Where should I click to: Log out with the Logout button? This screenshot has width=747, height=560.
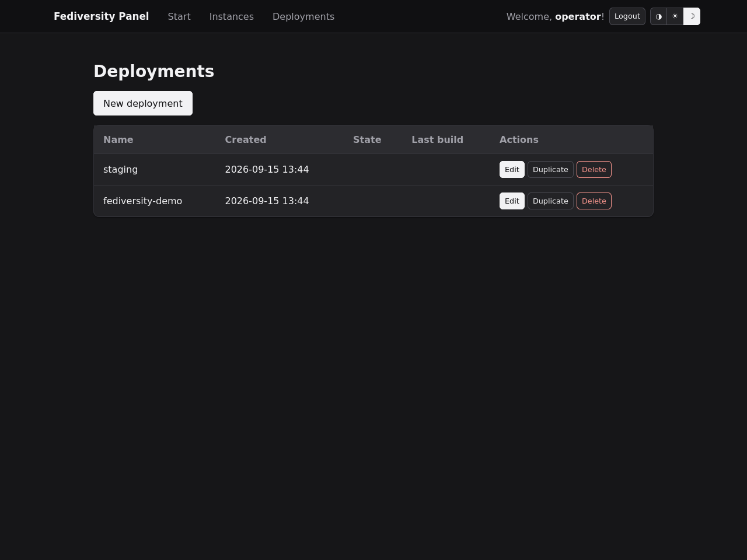(627, 16)
